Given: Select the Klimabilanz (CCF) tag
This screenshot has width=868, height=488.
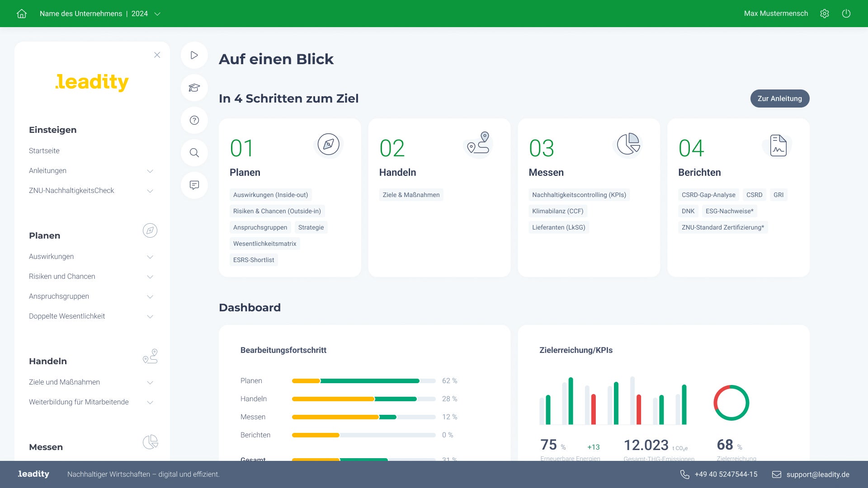Looking at the screenshot, I should pos(557,211).
